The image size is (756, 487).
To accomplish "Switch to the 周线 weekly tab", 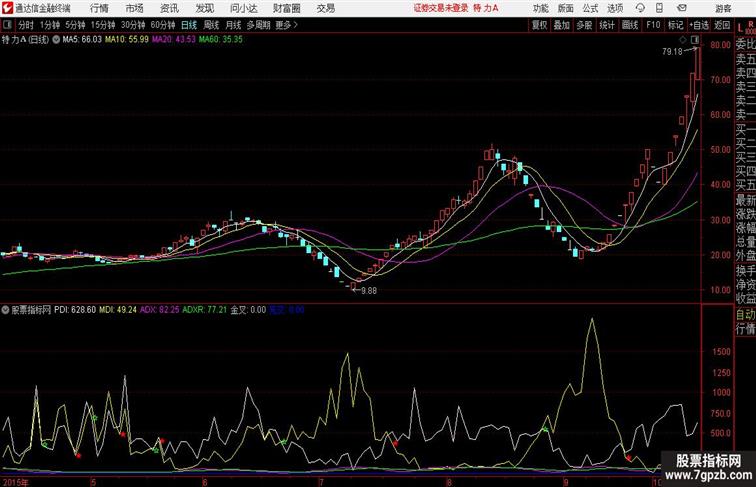I will [211, 25].
